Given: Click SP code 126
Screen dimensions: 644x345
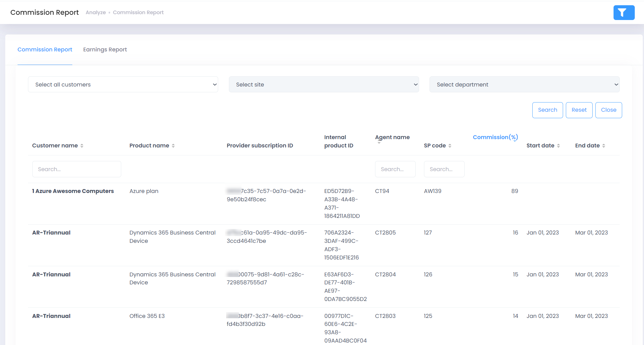Looking at the screenshot, I should point(428,275).
